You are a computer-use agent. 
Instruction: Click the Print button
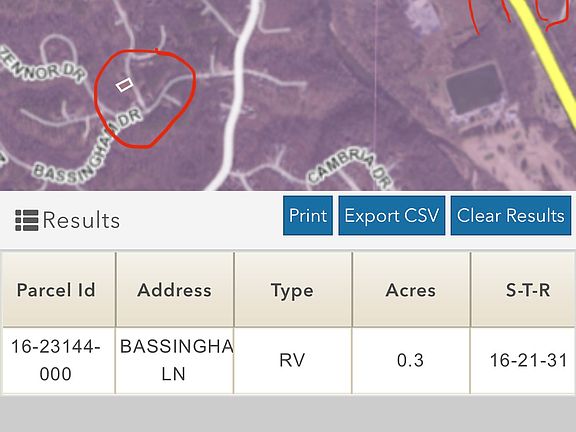[x=308, y=215]
